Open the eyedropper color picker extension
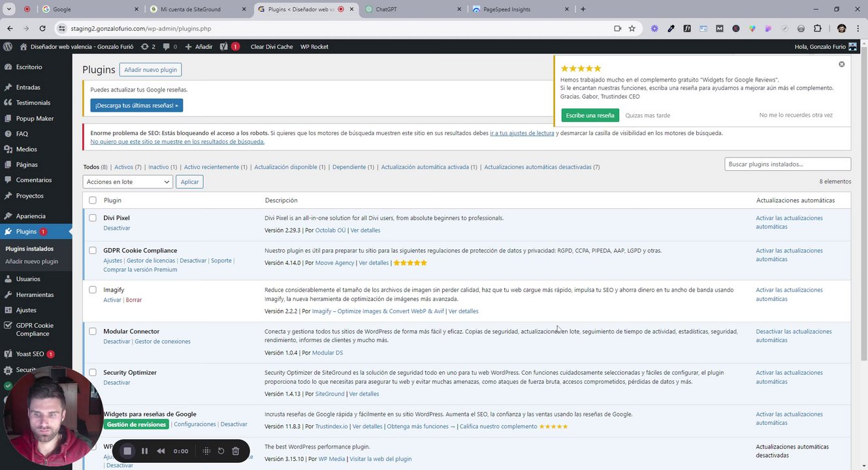Viewport: 868px width, 470px height. tap(671, 29)
